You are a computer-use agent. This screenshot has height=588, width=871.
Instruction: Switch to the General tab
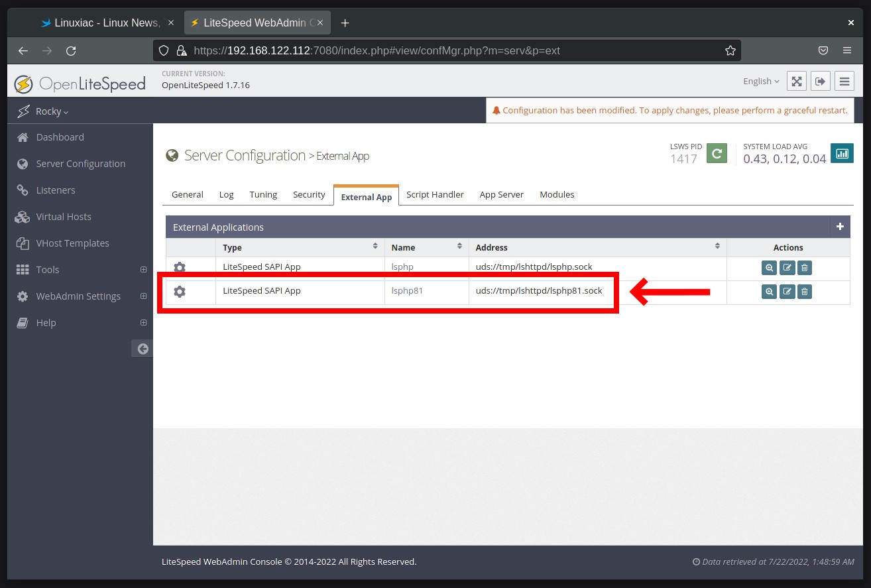(187, 194)
